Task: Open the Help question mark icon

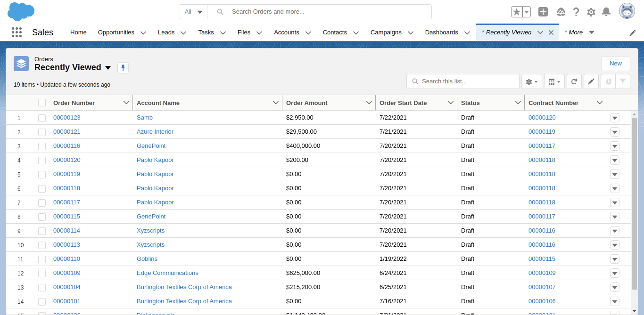Action: tap(576, 12)
